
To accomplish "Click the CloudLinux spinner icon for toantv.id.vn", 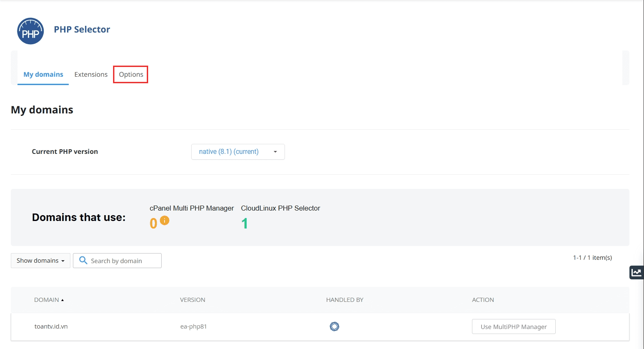I will pyautogui.click(x=334, y=326).
